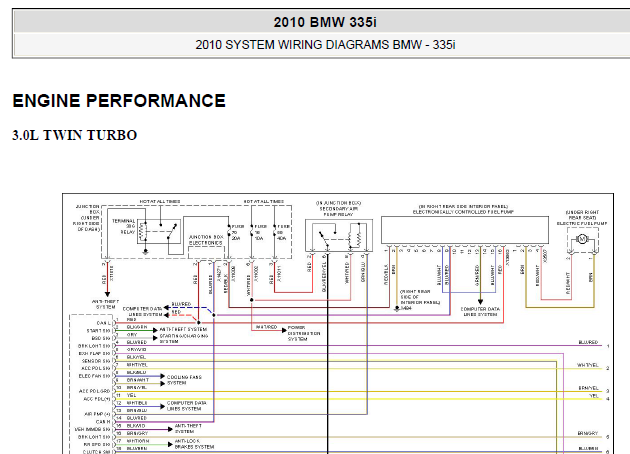Click the "ELECTRIC FUEL PUMP" label

pos(582,223)
